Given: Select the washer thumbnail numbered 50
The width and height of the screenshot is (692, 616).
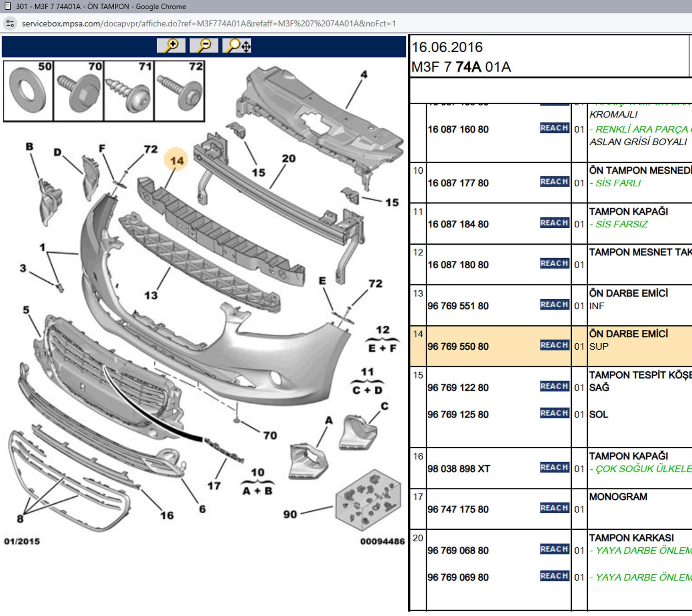Looking at the screenshot, I should pyautogui.click(x=28, y=91).
